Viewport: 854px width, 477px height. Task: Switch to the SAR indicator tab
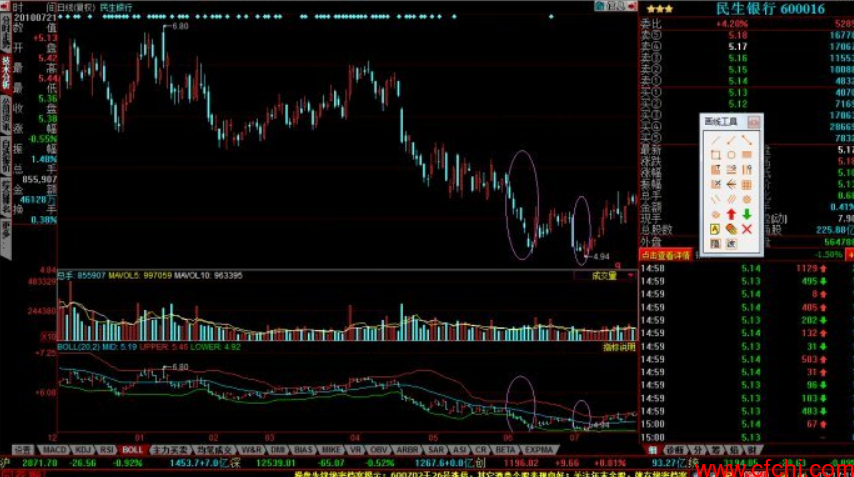(x=436, y=450)
